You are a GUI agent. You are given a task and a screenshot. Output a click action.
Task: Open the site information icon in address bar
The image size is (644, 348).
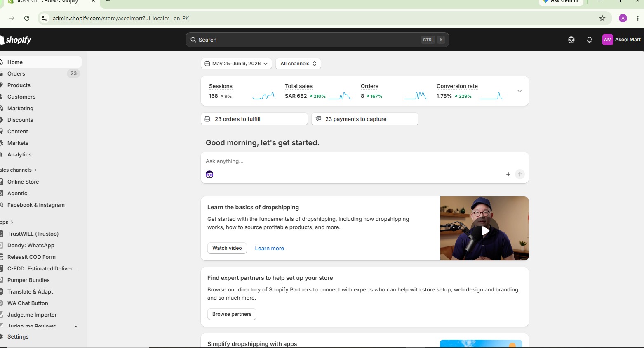[45, 18]
